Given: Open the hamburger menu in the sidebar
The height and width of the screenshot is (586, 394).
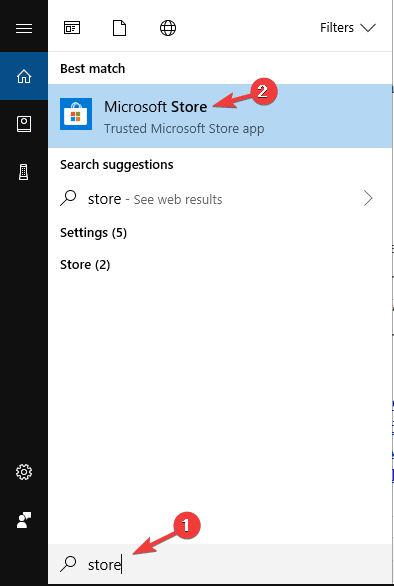Looking at the screenshot, I should tap(24, 28).
